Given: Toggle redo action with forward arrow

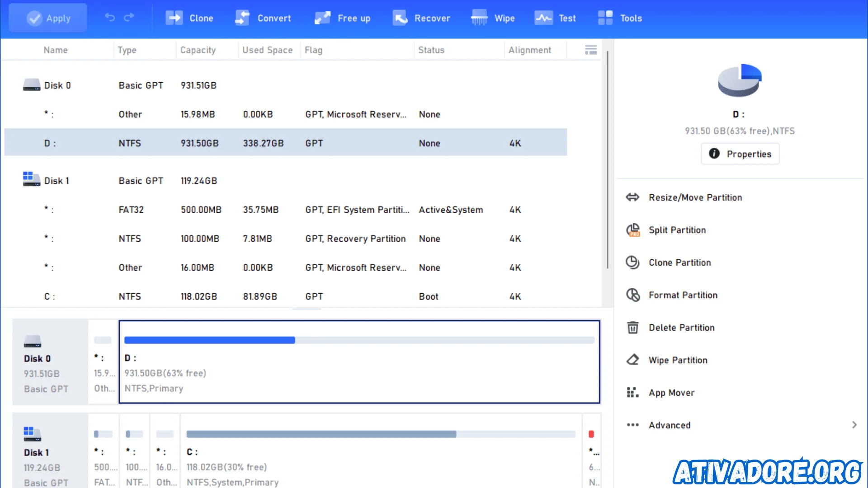Looking at the screenshot, I should click(129, 18).
